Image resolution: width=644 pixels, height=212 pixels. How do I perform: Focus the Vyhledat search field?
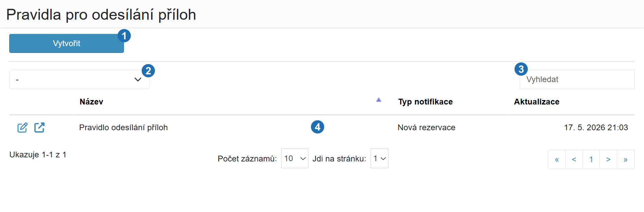coord(577,80)
